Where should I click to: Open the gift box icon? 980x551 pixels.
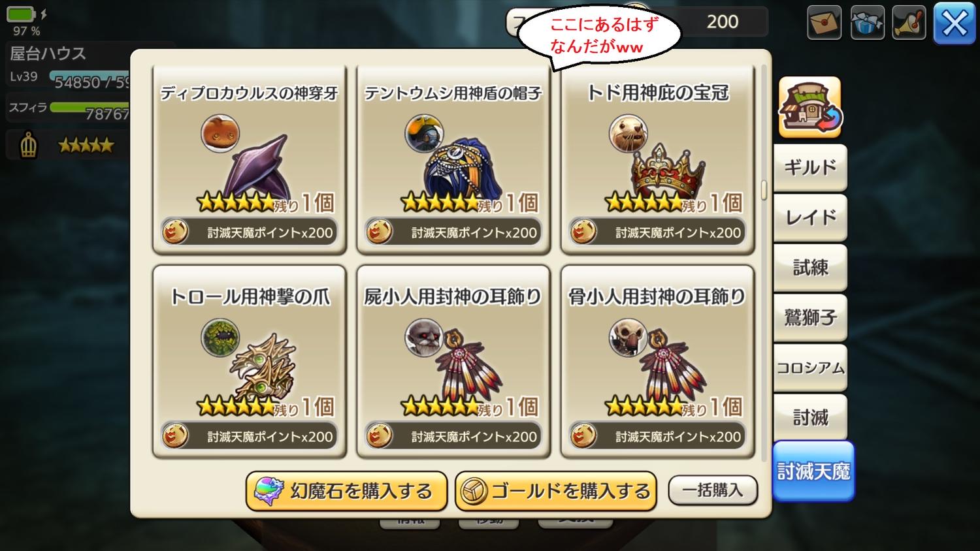click(x=867, y=22)
